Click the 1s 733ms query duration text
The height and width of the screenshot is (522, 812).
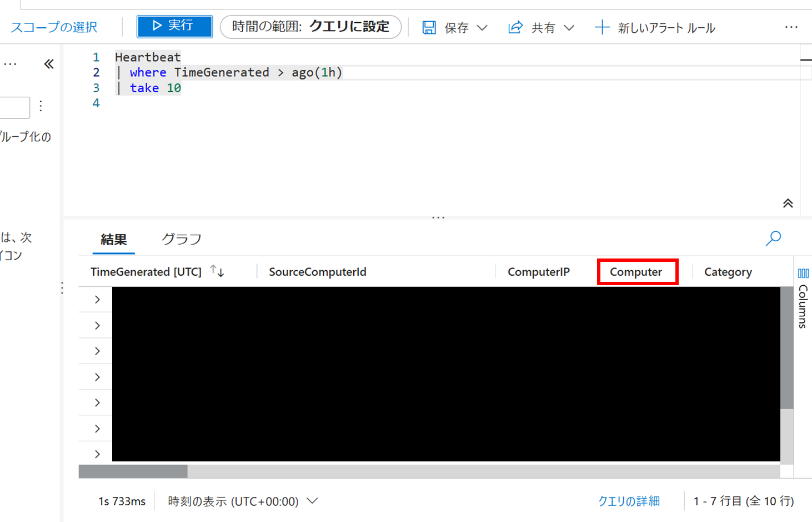click(x=122, y=501)
